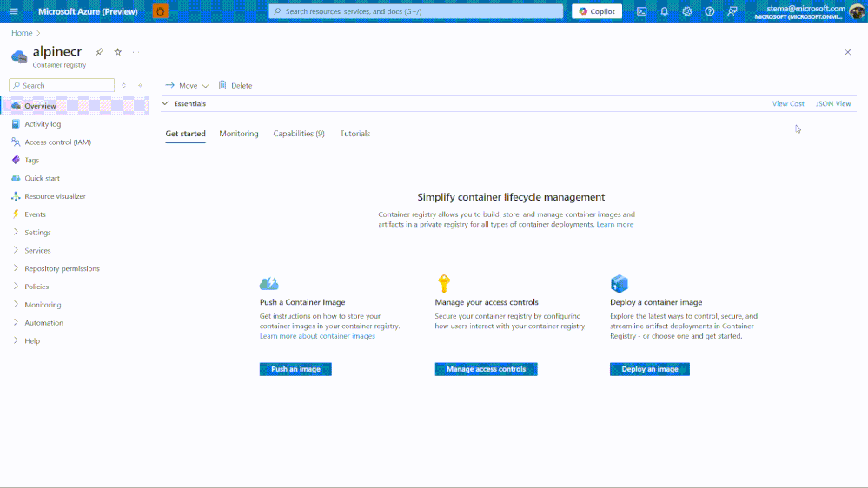868x488 pixels.
Task: Open the help question mark icon
Action: 710,11
